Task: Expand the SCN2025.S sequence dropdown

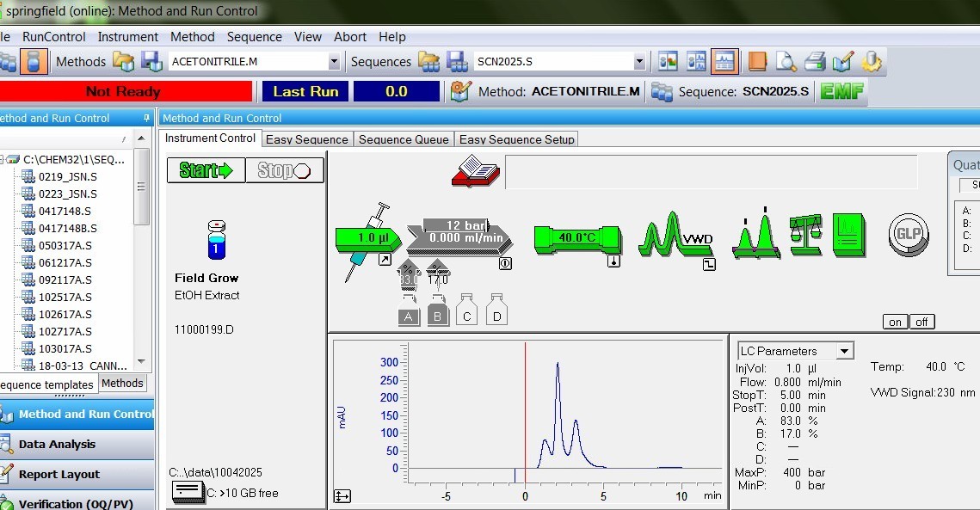Action: point(638,61)
